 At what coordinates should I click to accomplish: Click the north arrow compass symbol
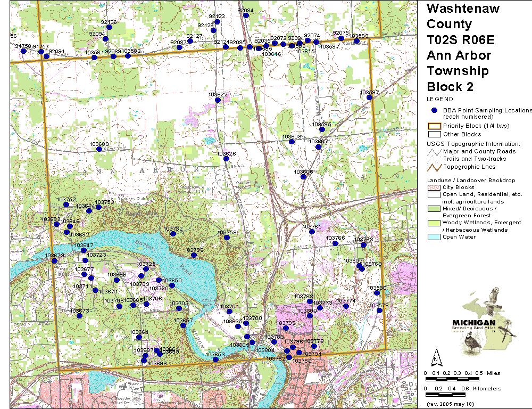pyautogui.click(x=436, y=356)
